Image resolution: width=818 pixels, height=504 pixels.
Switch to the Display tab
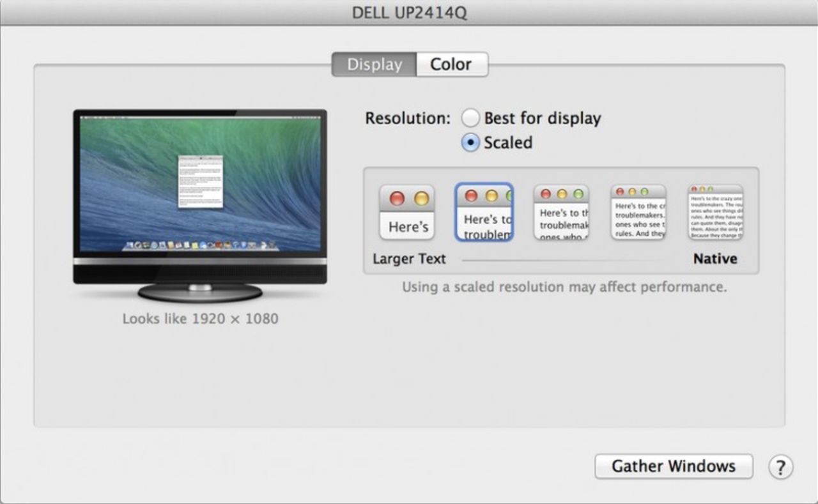[x=374, y=64]
